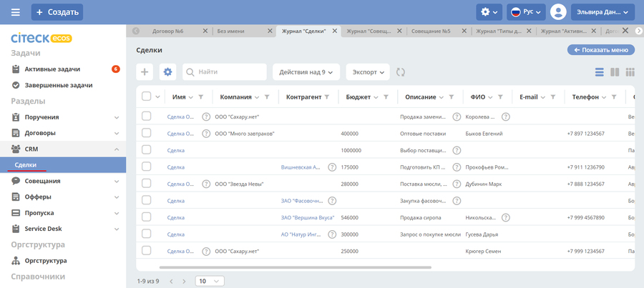The height and width of the screenshot is (288, 644).
Task: Toggle the select-all checkbox in table header
Action: (146, 97)
